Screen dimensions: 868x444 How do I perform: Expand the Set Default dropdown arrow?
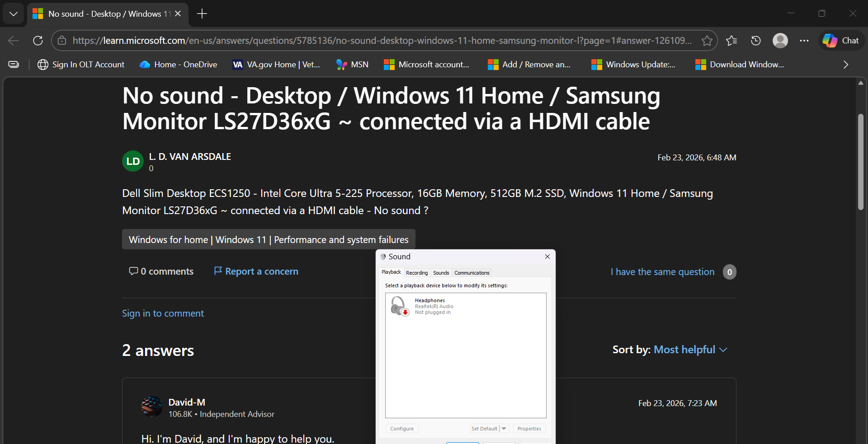pos(504,429)
